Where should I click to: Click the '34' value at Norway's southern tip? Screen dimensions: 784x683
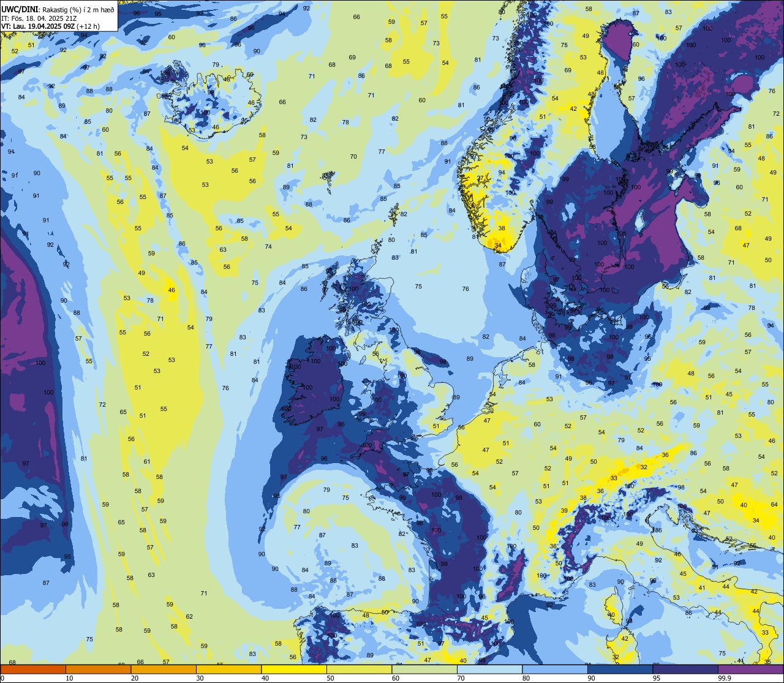click(x=498, y=246)
